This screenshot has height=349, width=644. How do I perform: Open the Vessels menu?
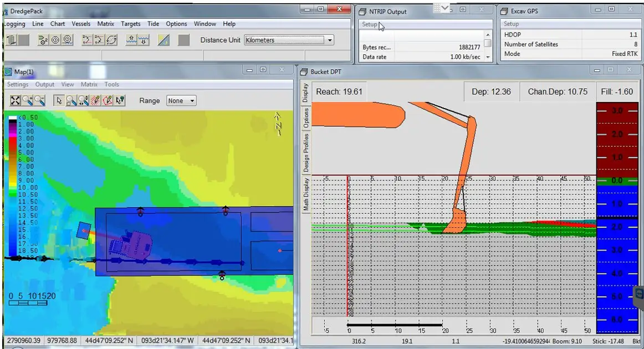coord(81,24)
